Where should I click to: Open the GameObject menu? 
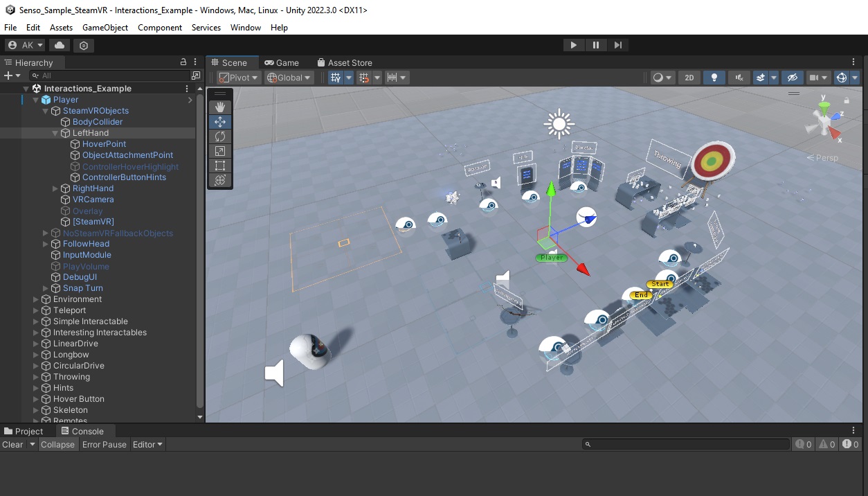click(105, 28)
